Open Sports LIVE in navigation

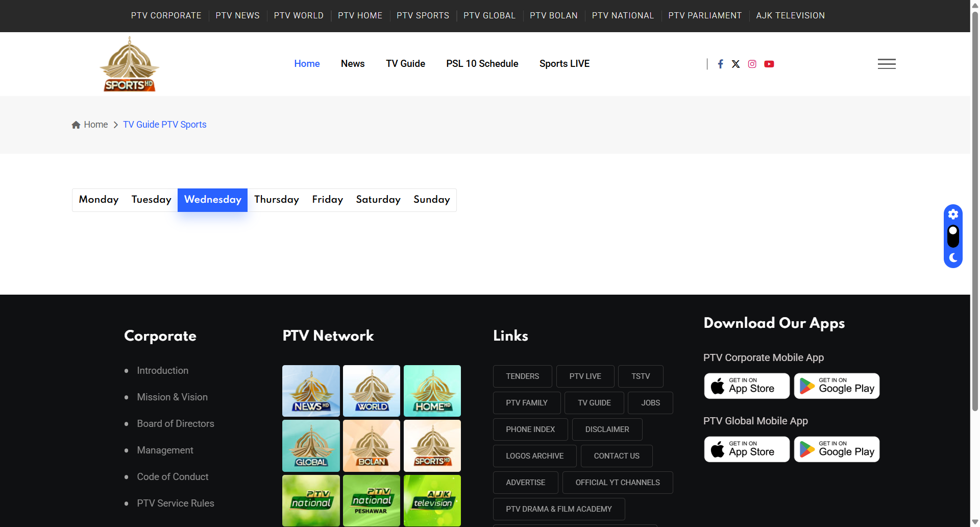tap(564, 64)
